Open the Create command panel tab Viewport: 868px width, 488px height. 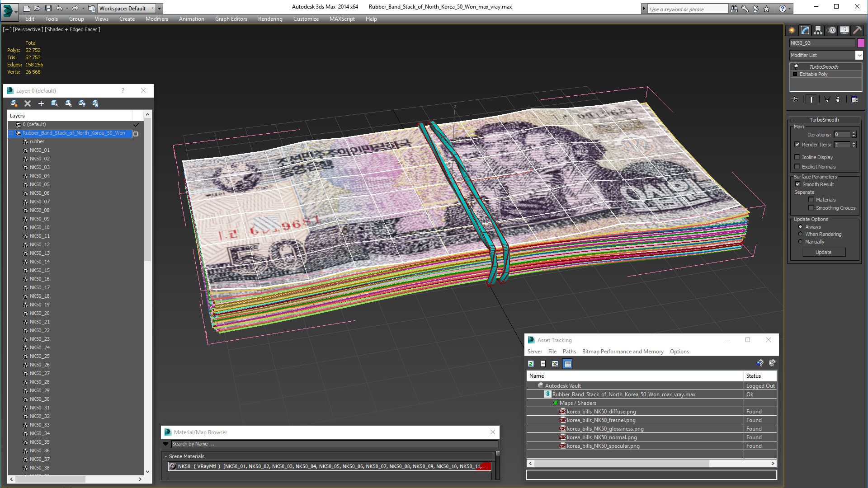(792, 30)
